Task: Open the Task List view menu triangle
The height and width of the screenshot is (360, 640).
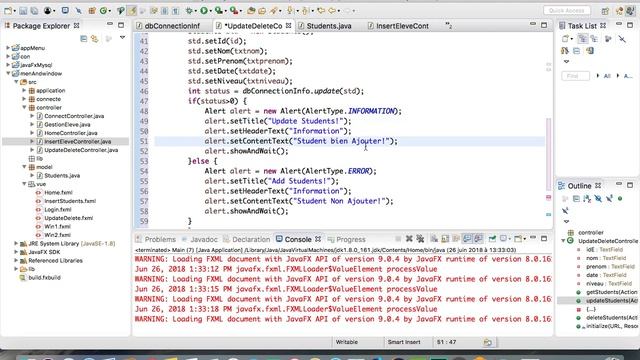Action: (567, 62)
